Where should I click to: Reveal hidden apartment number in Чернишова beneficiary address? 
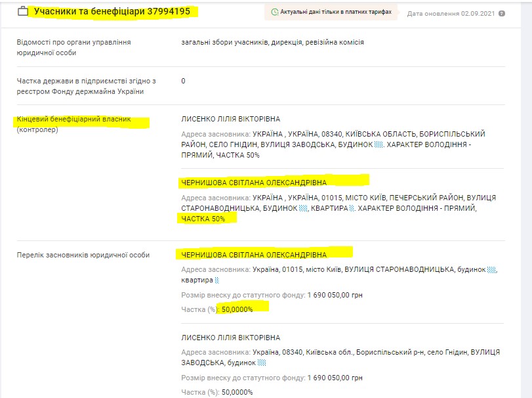click(352, 208)
